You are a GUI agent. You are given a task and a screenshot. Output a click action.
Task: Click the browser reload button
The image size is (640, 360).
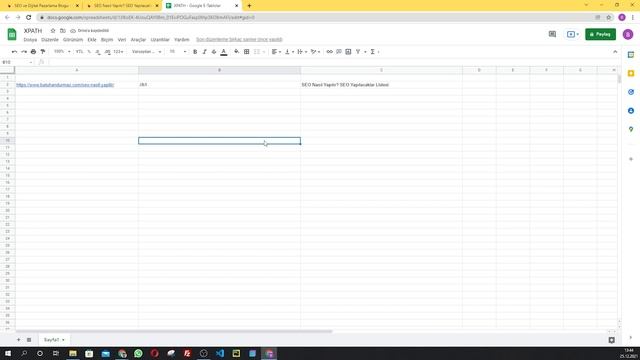pos(29,17)
